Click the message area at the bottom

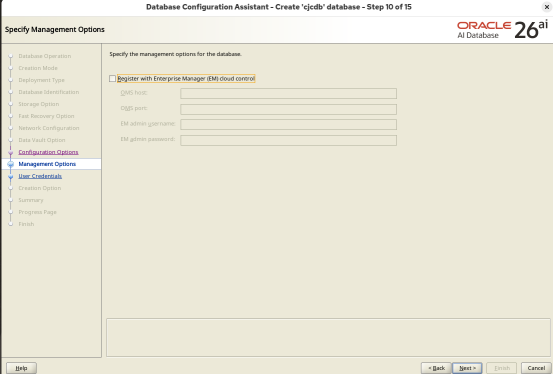pyautogui.click(x=328, y=338)
